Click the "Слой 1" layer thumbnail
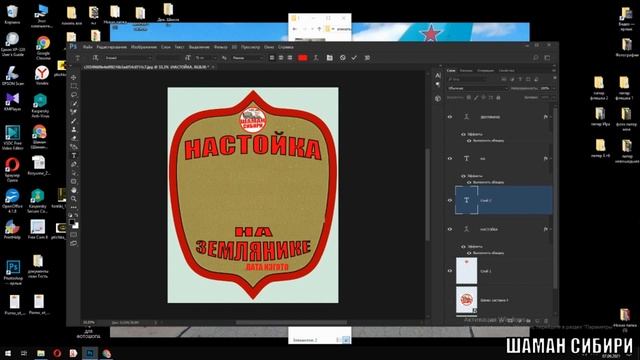 pyautogui.click(x=466, y=271)
